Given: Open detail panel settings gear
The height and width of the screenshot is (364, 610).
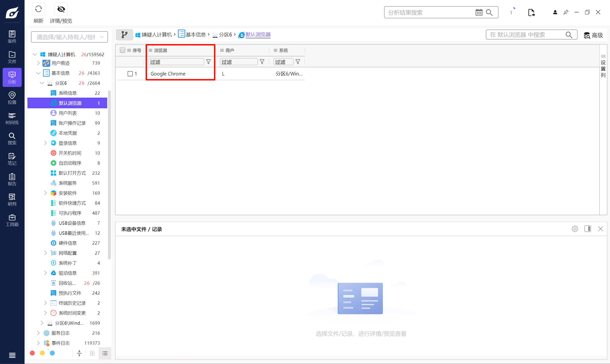Looking at the screenshot, I should pos(575,229).
